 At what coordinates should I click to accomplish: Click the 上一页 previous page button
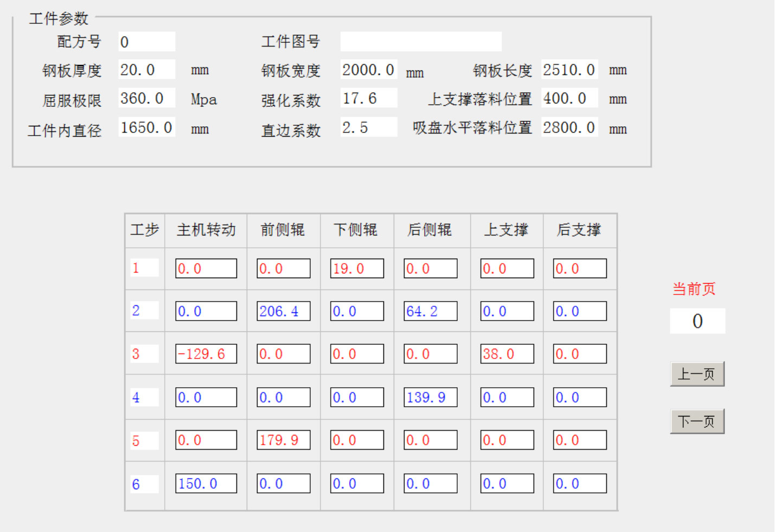(697, 374)
